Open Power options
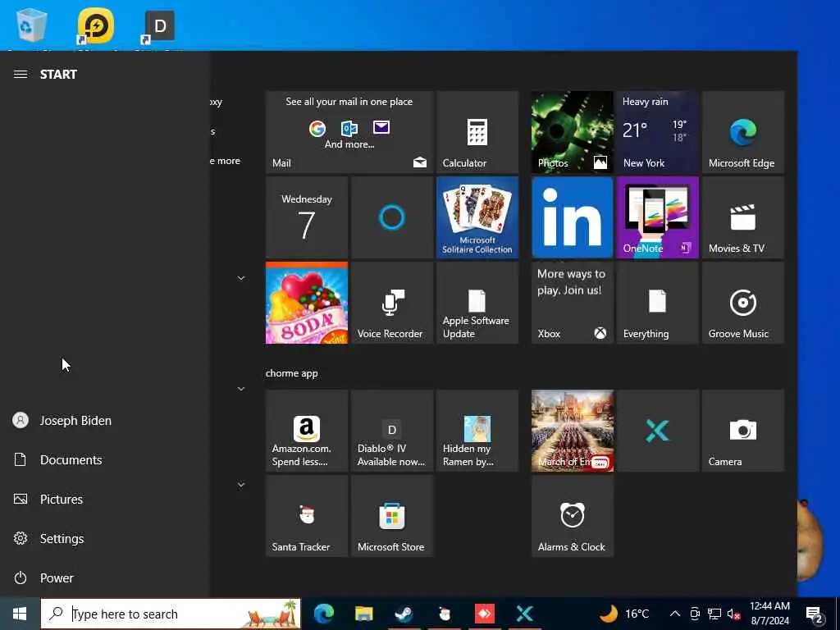This screenshot has width=840, height=630. coord(104,578)
